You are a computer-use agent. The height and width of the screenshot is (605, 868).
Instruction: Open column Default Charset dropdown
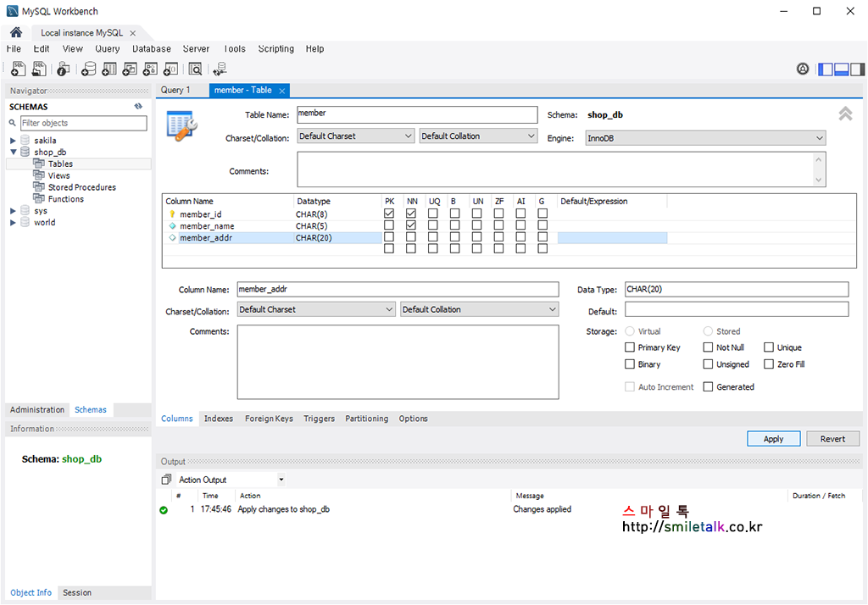pyautogui.click(x=316, y=309)
